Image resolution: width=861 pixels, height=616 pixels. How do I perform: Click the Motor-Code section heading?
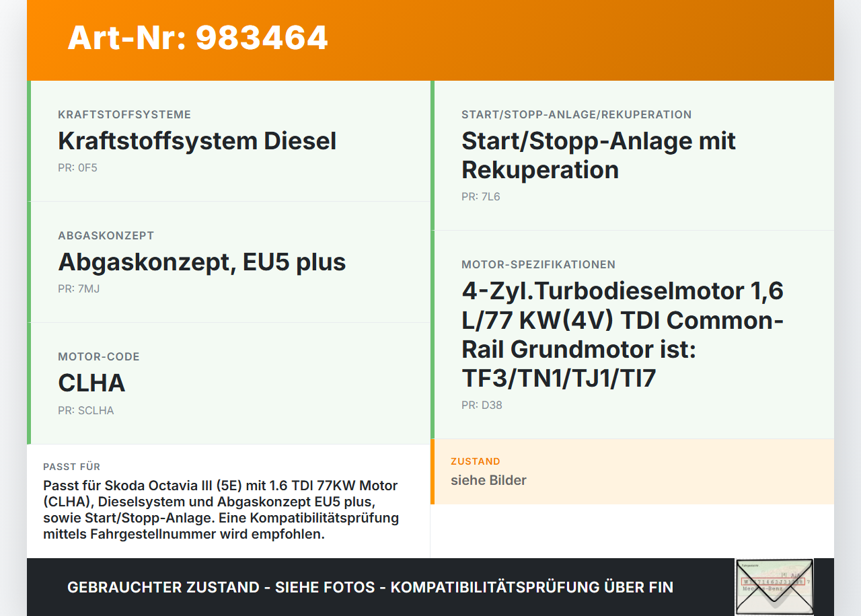[x=98, y=356]
